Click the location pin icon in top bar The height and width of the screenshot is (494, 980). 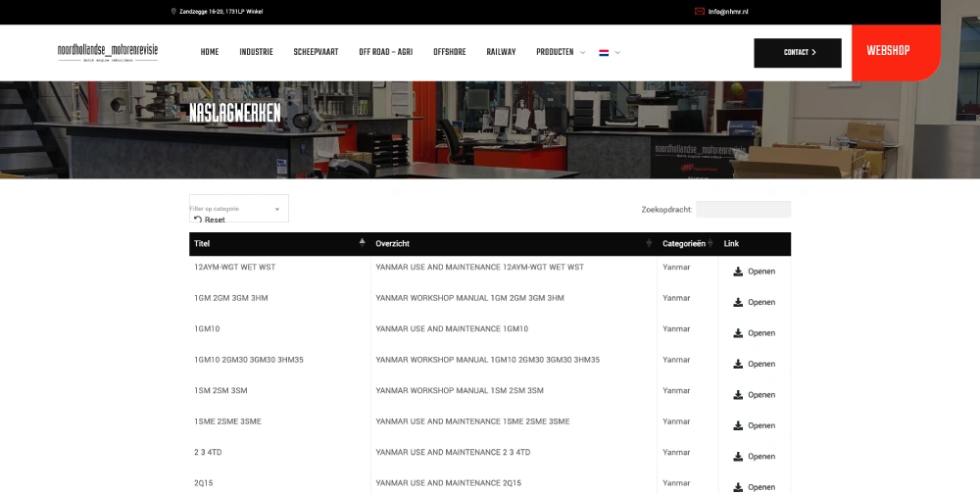(173, 12)
